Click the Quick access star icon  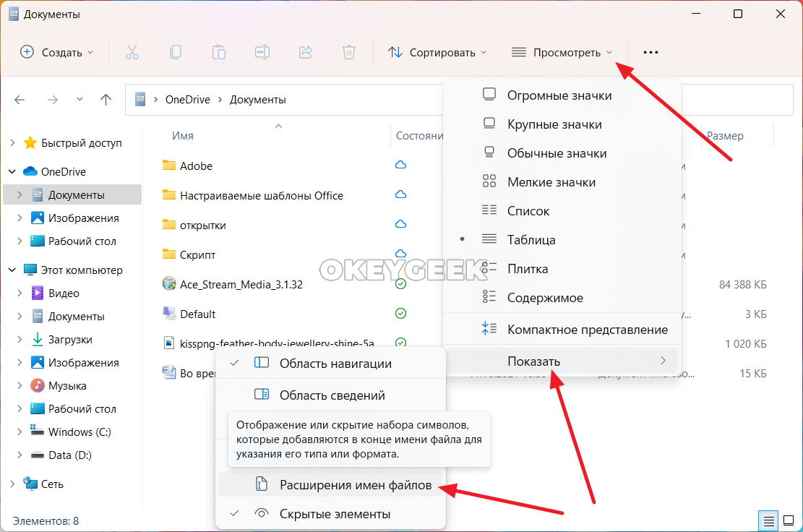coord(31,143)
